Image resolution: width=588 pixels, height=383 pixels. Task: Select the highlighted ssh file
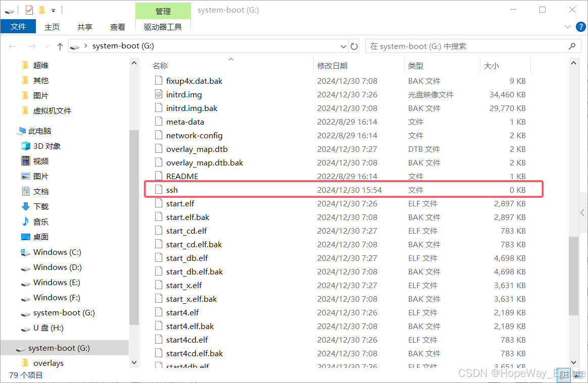click(x=172, y=190)
